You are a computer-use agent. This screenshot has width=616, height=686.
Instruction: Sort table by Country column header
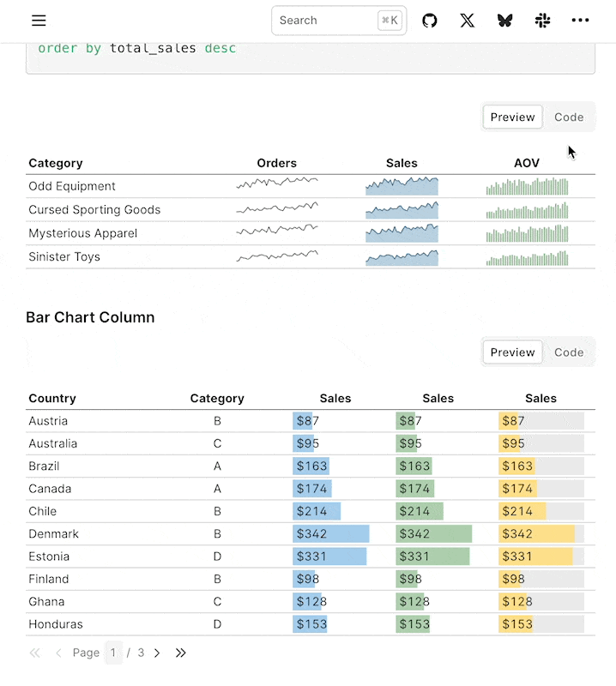52,399
